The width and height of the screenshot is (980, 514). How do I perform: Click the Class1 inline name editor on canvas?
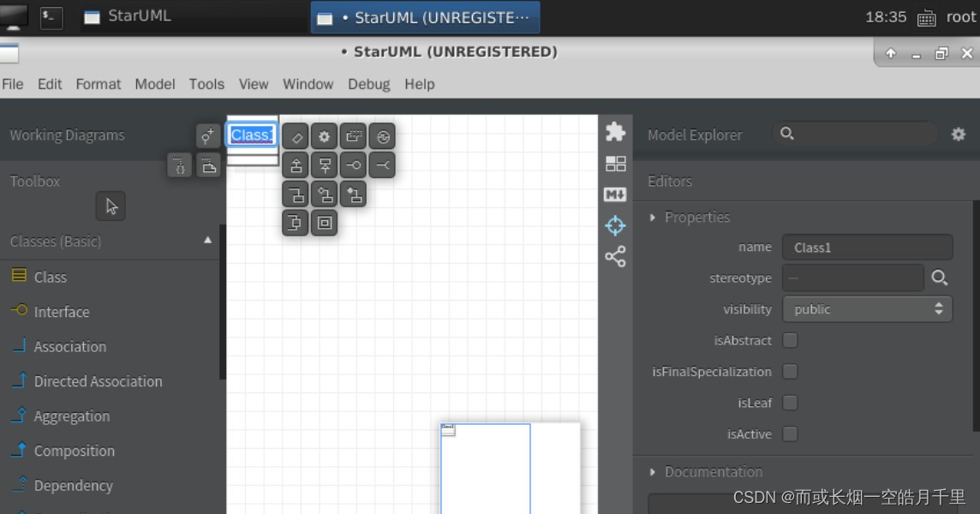pyautogui.click(x=252, y=135)
